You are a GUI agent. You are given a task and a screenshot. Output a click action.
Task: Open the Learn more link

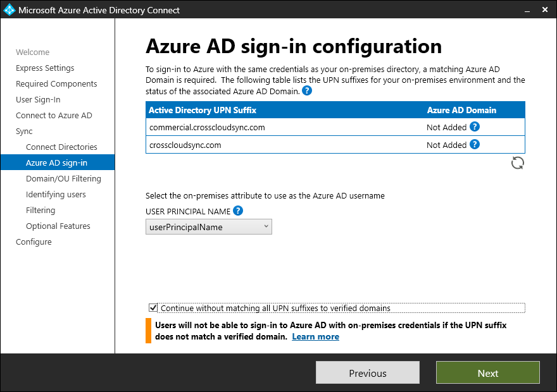tap(315, 336)
